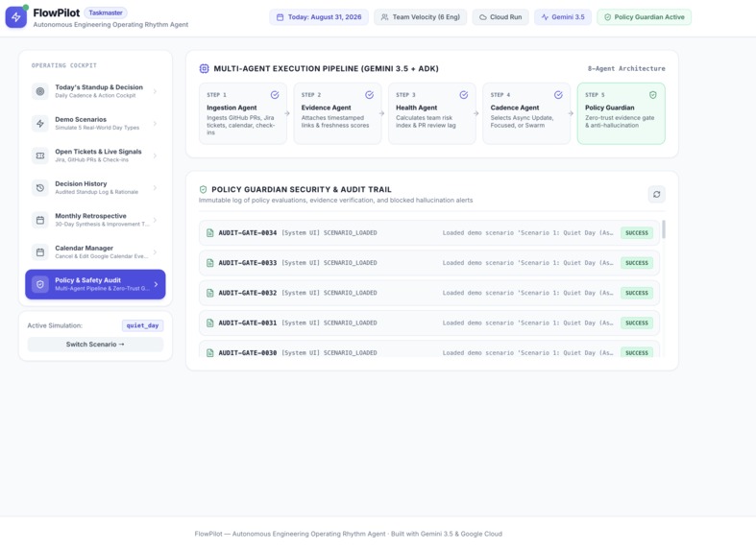The height and width of the screenshot is (550, 756).
Task: Click the pipeline chip icon in header
Action: tap(204, 68)
